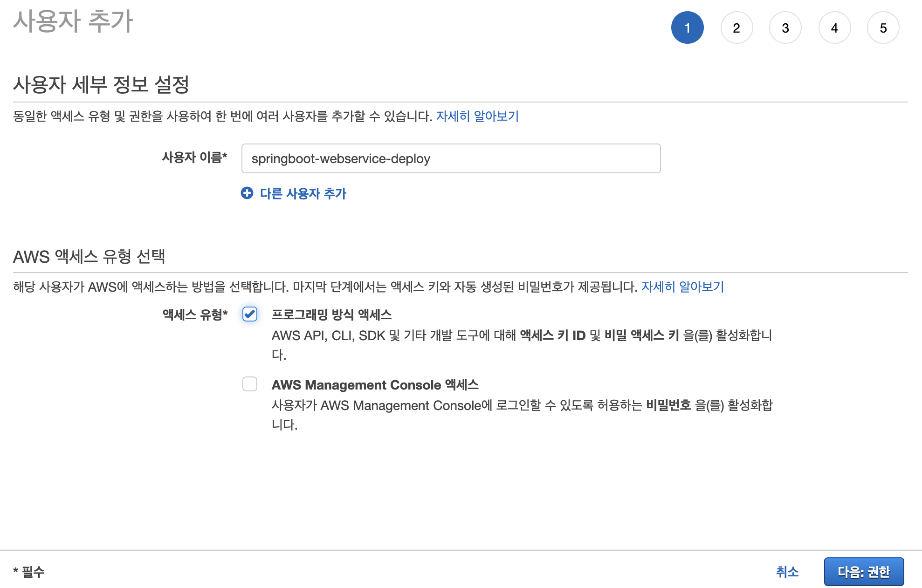Click the AWS 액세스 유형 선택 heading
Image resolution: width=922 pixels, height=588 pixels.
tap(89, 256)
